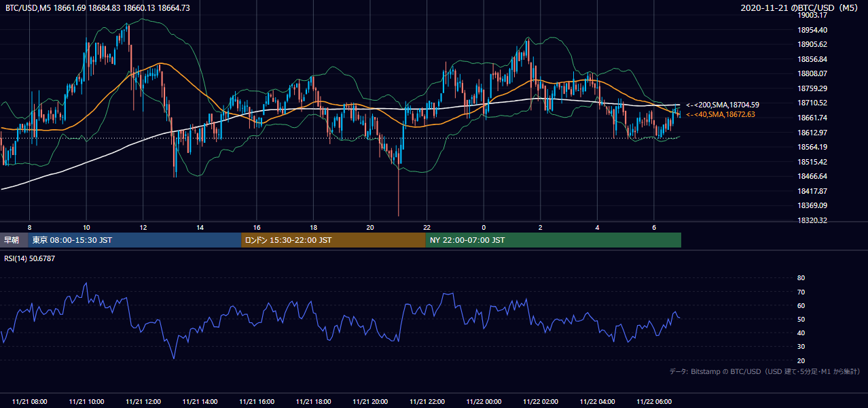Click RSI scale value 60
Viewport: 868px width, 408px height.
[x=801, y=305]
